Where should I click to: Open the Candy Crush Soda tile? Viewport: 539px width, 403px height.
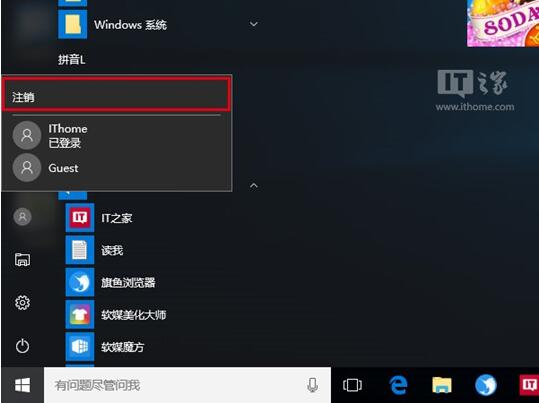tap(503, 23)
